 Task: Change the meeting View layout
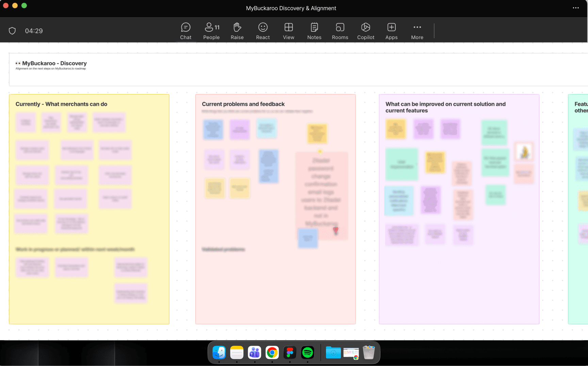point(289,31)
